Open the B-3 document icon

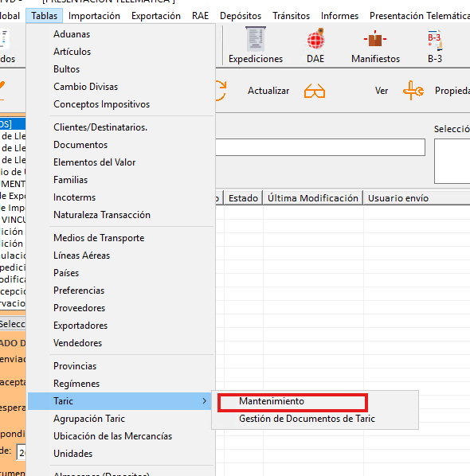click(435, 40)
